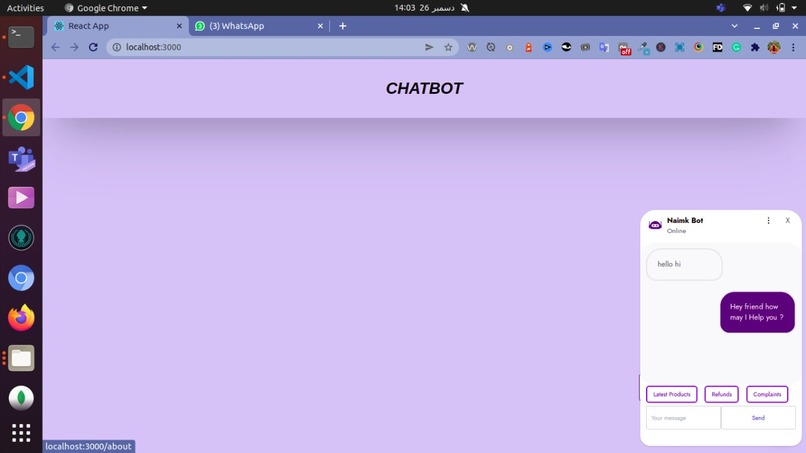Click the Hey friend reply bubble

[757, 312]
